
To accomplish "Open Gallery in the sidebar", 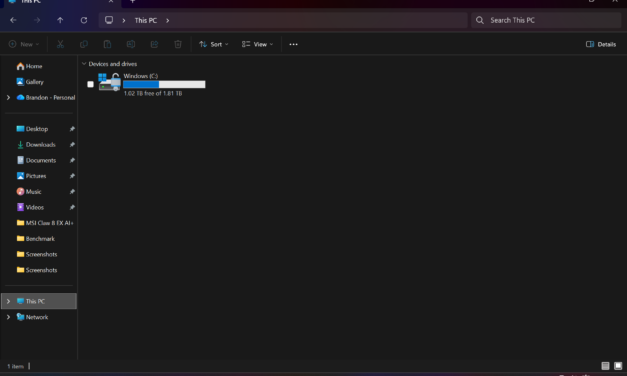I will [x=30, y=82].
